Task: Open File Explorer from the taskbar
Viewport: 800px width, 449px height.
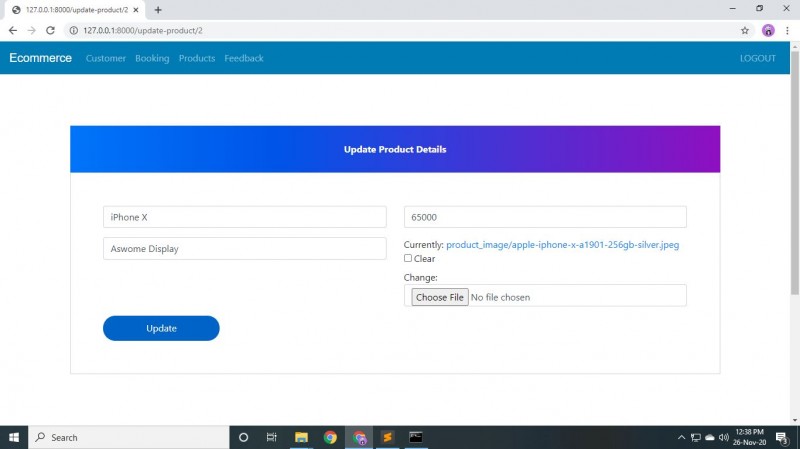Action: pos(301,437)
